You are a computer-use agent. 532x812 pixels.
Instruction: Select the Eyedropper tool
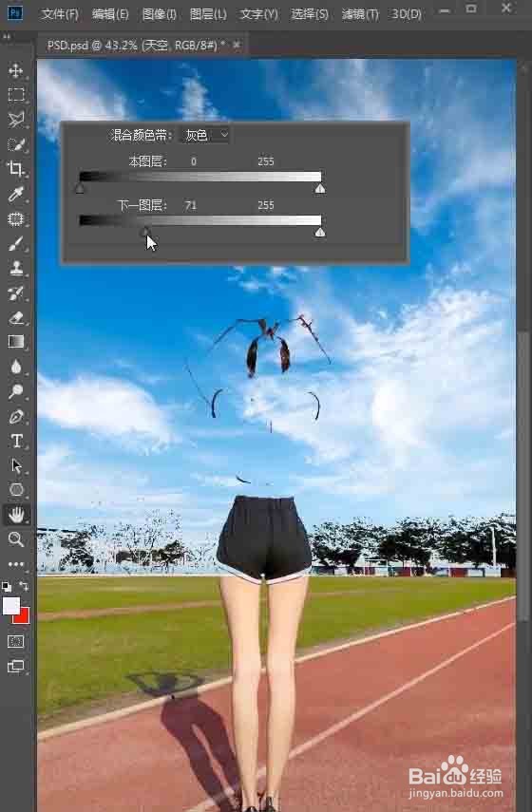(x=15, y=194)
